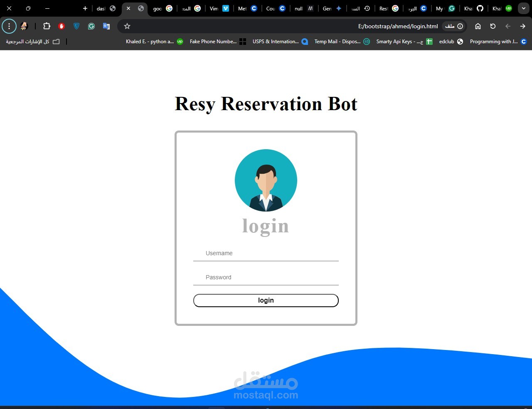
Task: Focus the Password input field
Action: pyautogui.click(x=266, y=277)
